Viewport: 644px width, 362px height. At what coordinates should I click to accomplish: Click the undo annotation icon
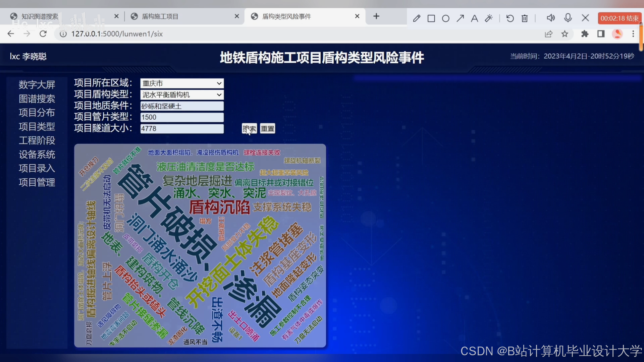point(510,18)
